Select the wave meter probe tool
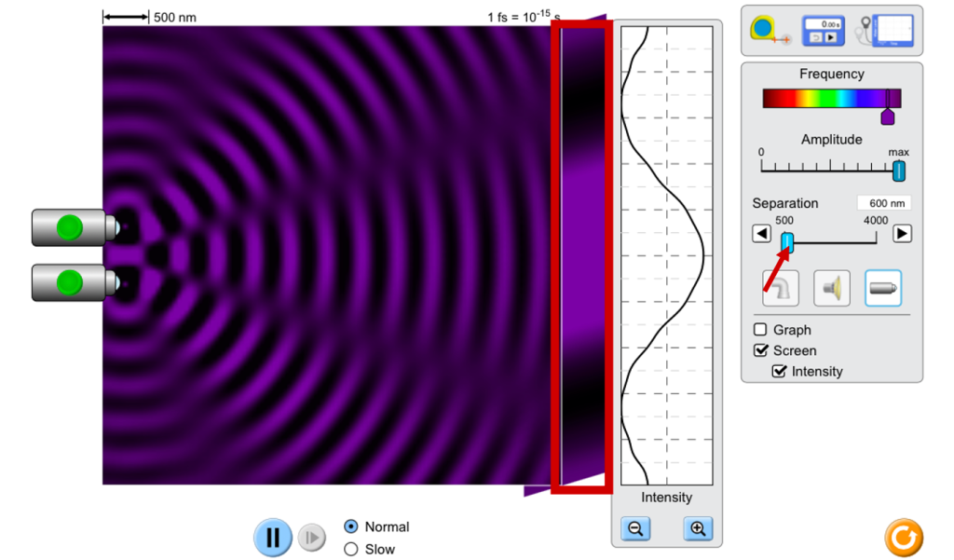Viewport: 954px width, 560px height. 885,31
